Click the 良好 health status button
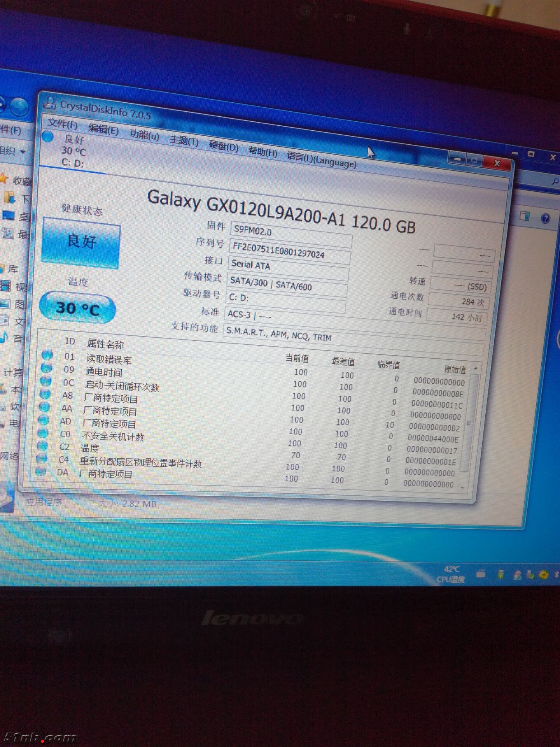560x747 pixels. pos(81,242)
